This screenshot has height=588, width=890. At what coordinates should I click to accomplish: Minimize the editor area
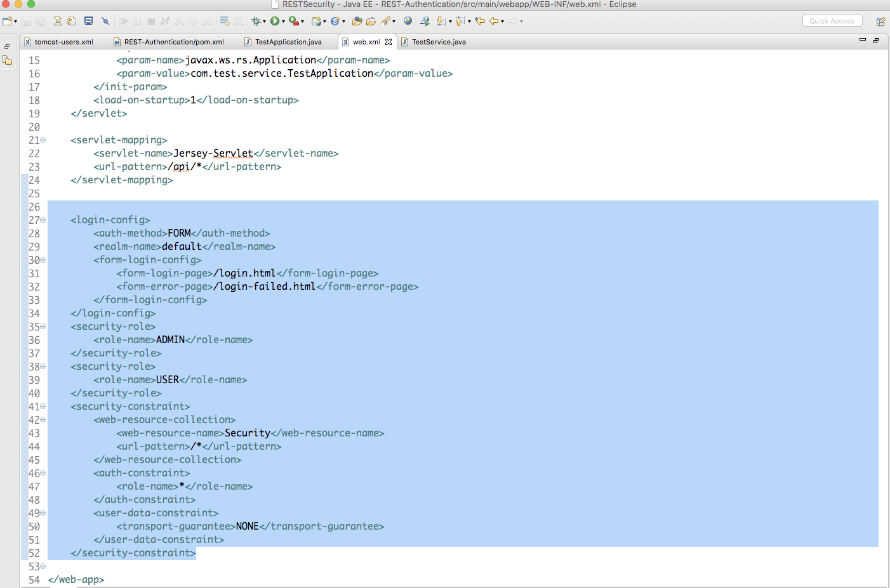click(863, 40)
